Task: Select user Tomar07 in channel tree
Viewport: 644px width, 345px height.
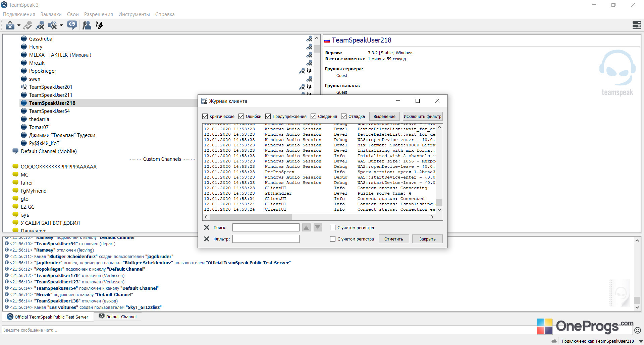Action: pos(39,127)
